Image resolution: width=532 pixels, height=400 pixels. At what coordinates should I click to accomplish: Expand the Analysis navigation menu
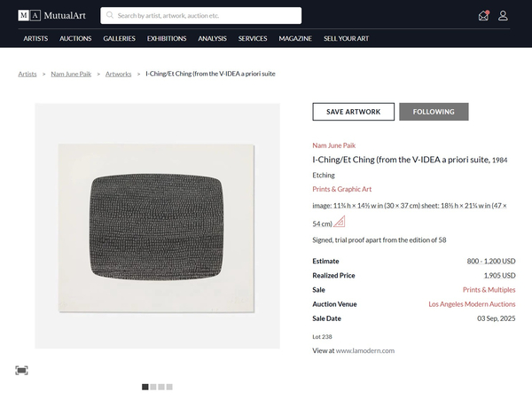[x=212, y=38]
